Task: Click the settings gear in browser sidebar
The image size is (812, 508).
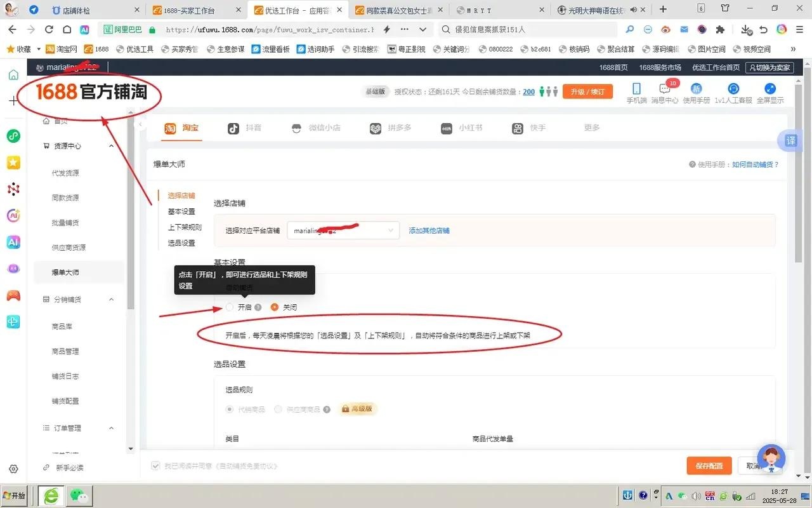Action: (x=13, y=469)
